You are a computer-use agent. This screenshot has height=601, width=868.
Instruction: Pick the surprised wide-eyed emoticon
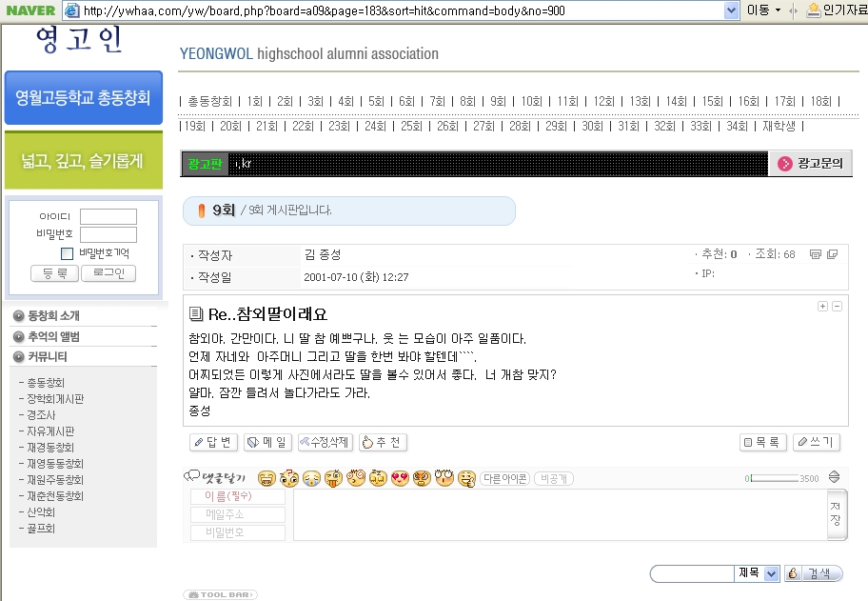444,478
